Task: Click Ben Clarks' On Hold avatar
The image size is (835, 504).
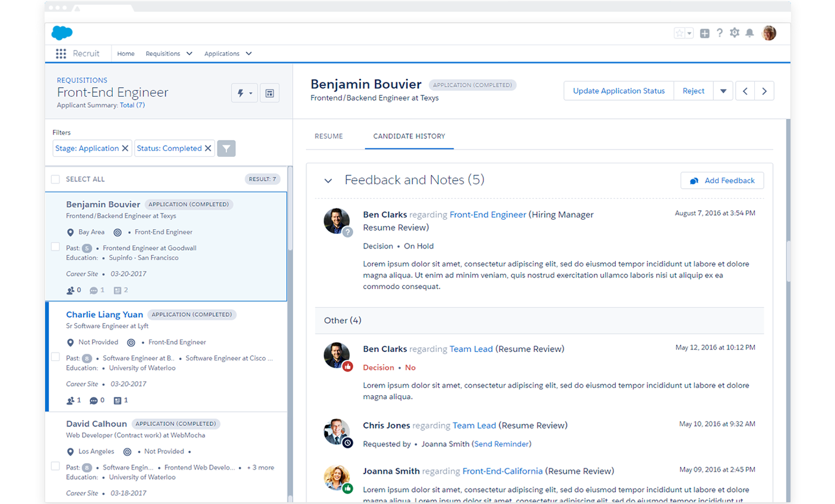Action: (x=337, y=221)
